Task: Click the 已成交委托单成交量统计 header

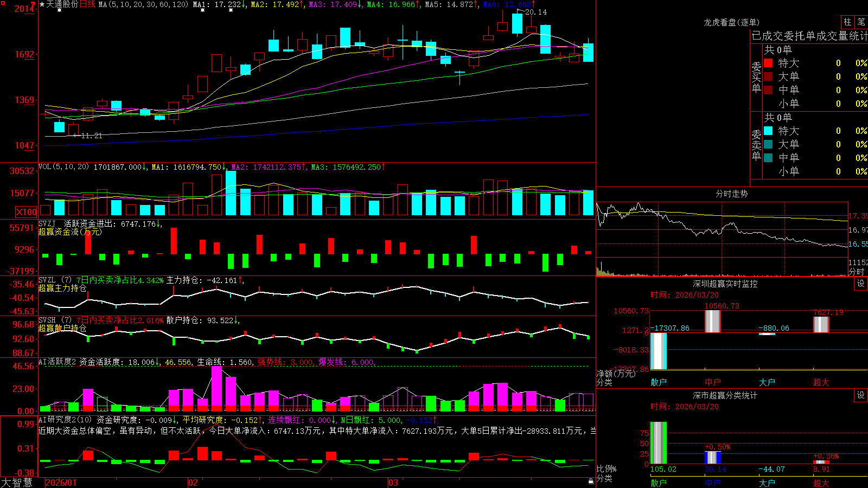Action: (809, 36)
